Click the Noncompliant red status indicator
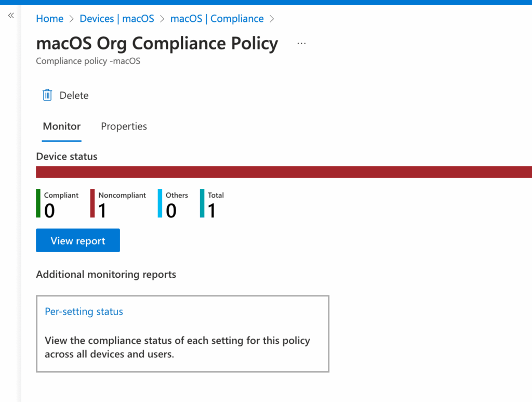The height and width of the screenshot is (402, 532). tap(94, 203)
